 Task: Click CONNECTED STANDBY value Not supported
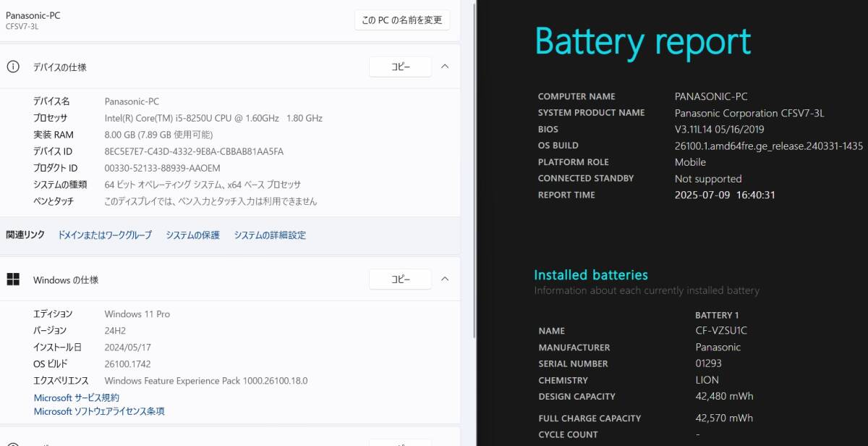pos(708,179)
